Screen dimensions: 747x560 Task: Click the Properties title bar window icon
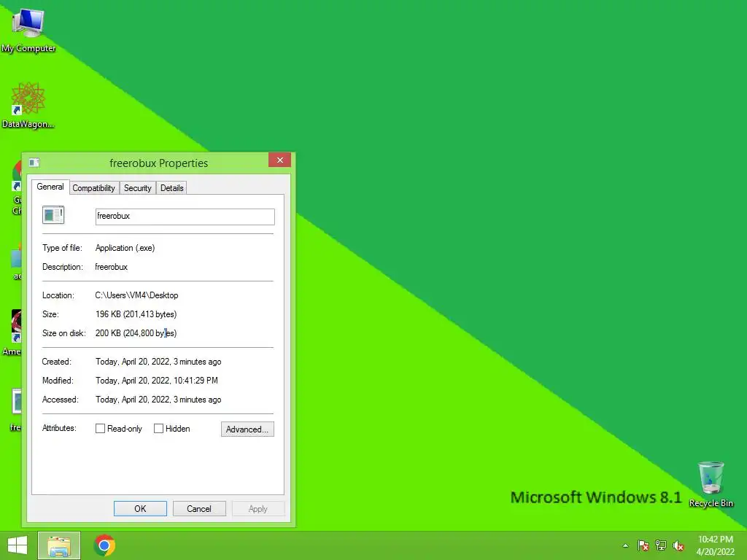[34, 163]
